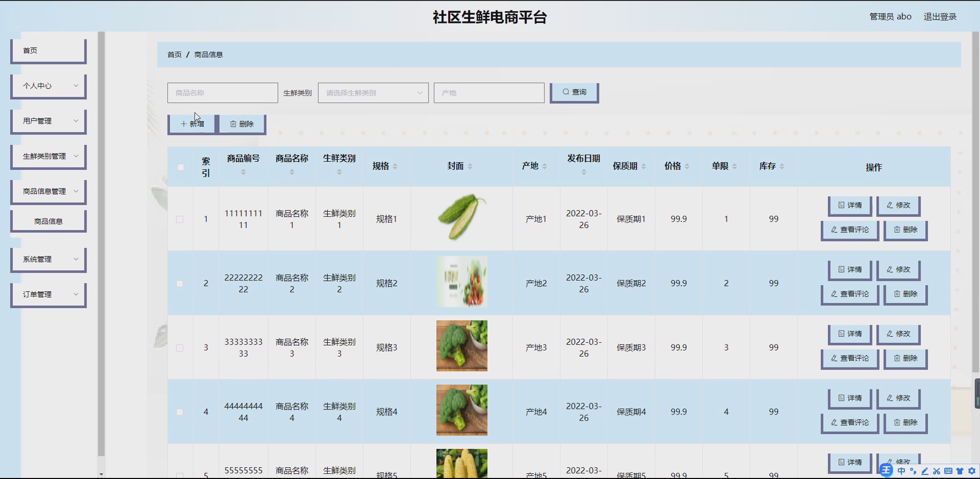Open vegetable poster cover image in row 2
980x479 pixels.
[x=462, y=282]
